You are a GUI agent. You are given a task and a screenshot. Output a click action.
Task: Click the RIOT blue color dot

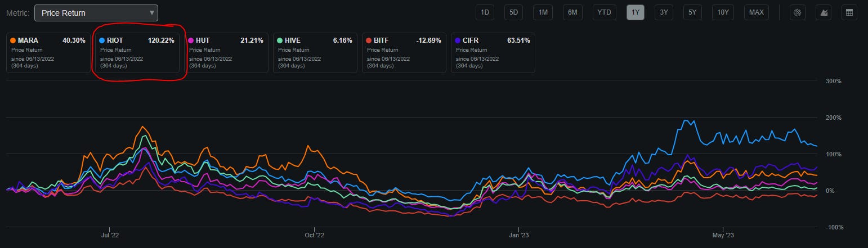click(102, 41)
